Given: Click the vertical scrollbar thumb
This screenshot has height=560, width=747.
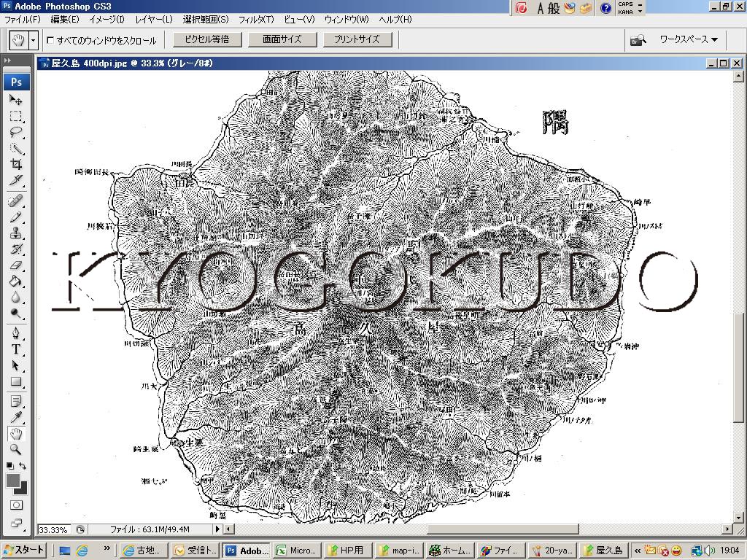Looking at the screenshot, I should click(x=738, y=367).
